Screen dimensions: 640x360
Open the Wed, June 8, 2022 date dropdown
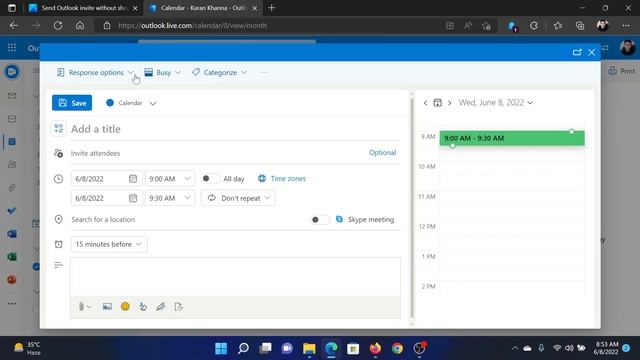pos(496,102)
